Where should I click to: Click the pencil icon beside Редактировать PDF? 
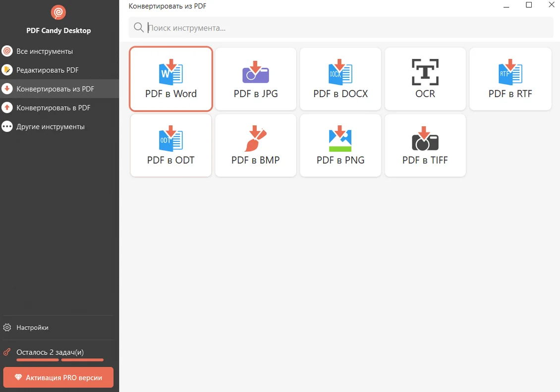tap(7, 70)
